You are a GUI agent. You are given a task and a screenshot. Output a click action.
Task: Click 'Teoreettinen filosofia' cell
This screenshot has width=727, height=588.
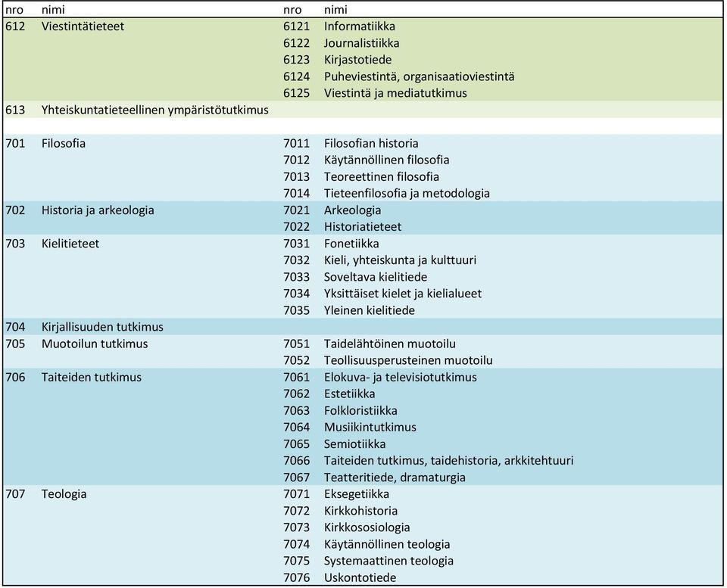[382, 176]
